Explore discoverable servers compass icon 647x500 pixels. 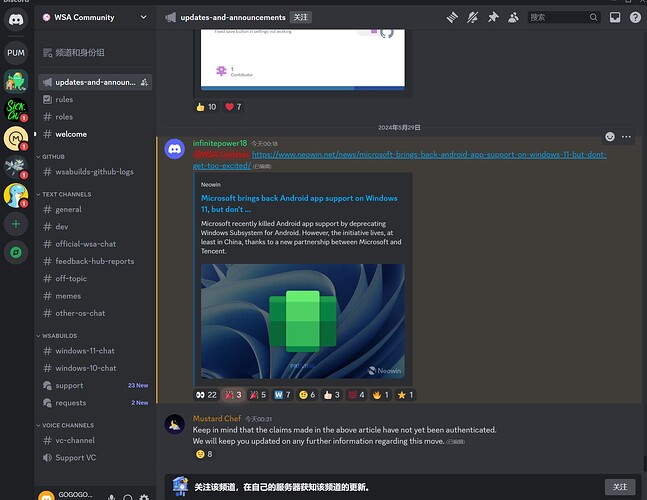tap(16, 252)
